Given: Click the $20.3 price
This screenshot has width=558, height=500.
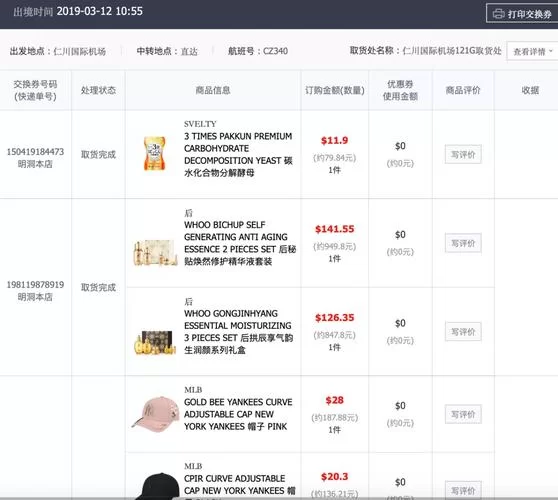Looking at the screenshot, I should (335, 477).
